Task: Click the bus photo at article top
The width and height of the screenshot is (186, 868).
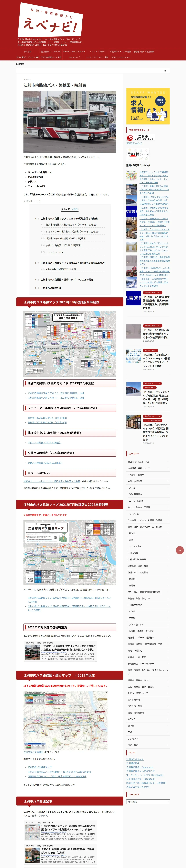Action: tap(70, 122)
